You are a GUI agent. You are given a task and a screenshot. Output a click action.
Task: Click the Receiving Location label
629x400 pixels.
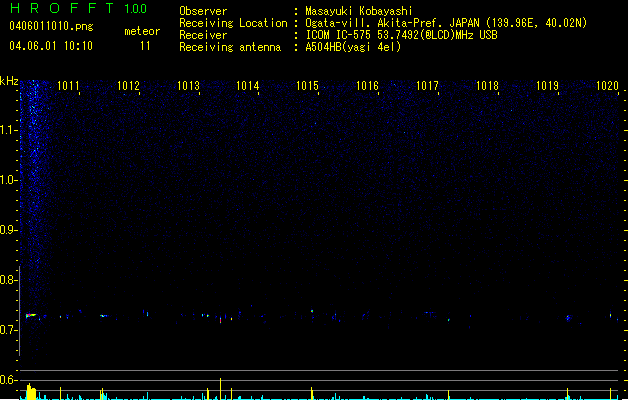[x=233, y=23]
